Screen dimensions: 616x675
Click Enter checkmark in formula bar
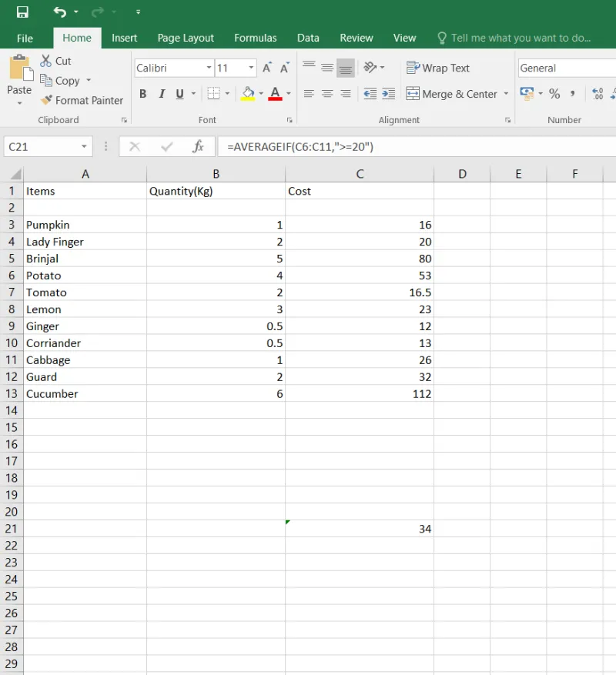tap(167, 147)
